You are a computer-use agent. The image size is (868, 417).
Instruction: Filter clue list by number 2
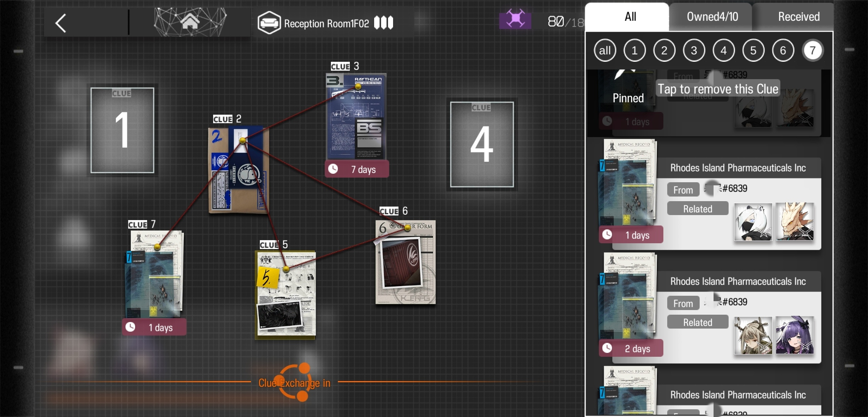pos(664,51)
